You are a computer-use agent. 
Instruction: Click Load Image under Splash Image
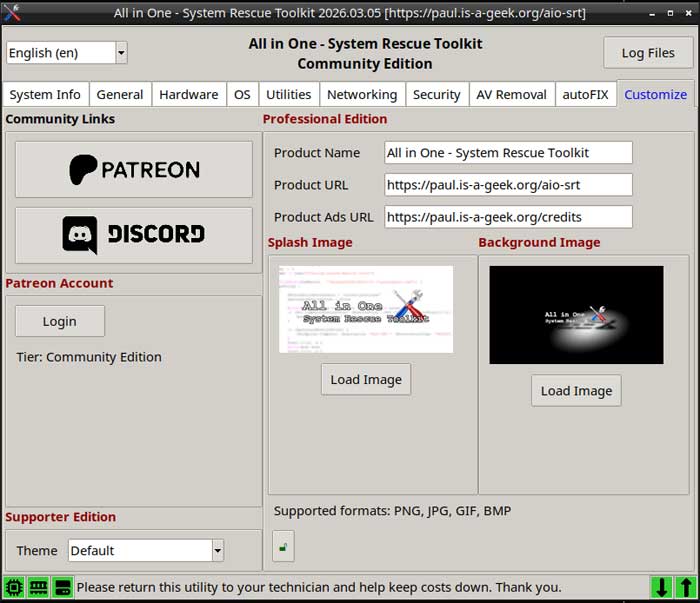366,379
